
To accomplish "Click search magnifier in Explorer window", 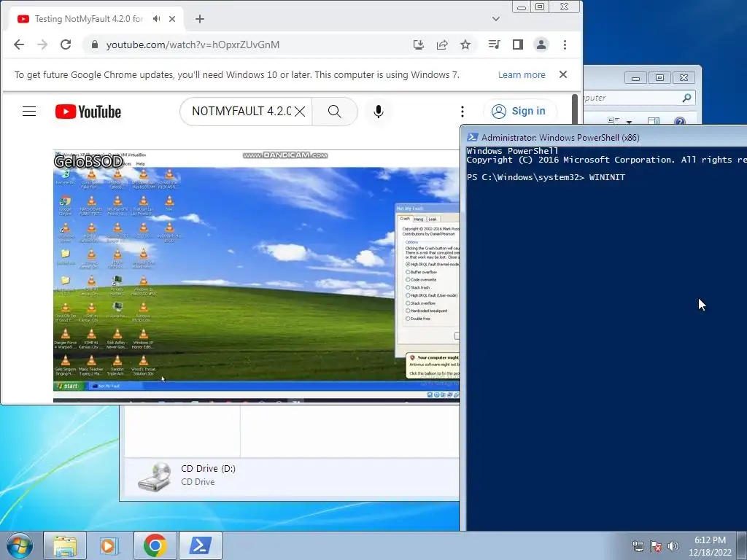I will click(686, 98).
